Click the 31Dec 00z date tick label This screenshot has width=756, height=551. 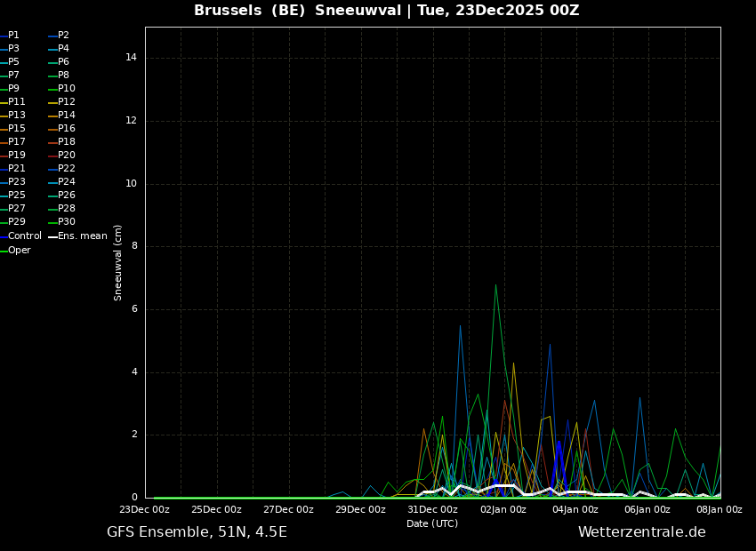pos(432,510)
